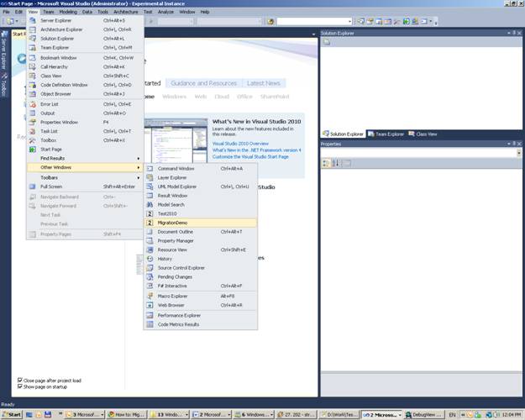Click Categorized button in Properties panel
Viewport: 525px width, 420px height.
(x=325, y=164)
